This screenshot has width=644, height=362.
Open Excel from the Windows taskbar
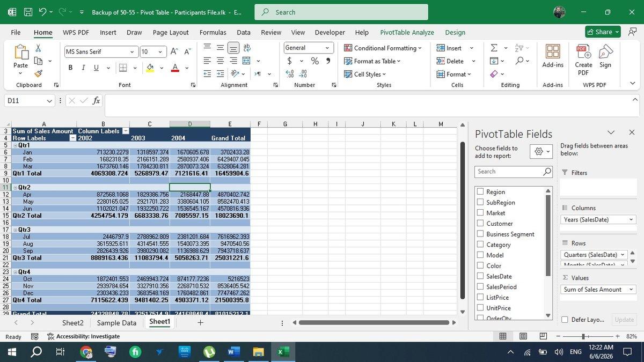pyautogui.click(x=282, y=352)
